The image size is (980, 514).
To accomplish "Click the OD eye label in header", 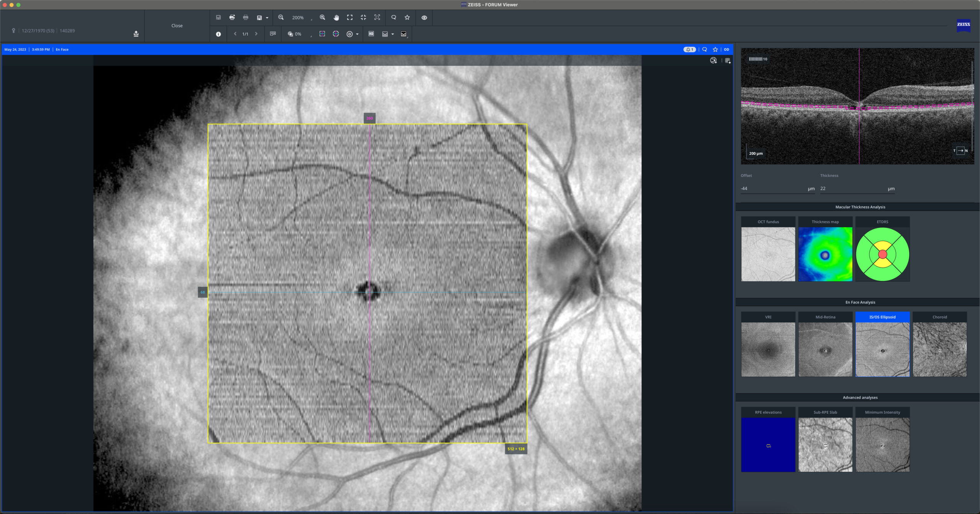I will tap(727, 49).
